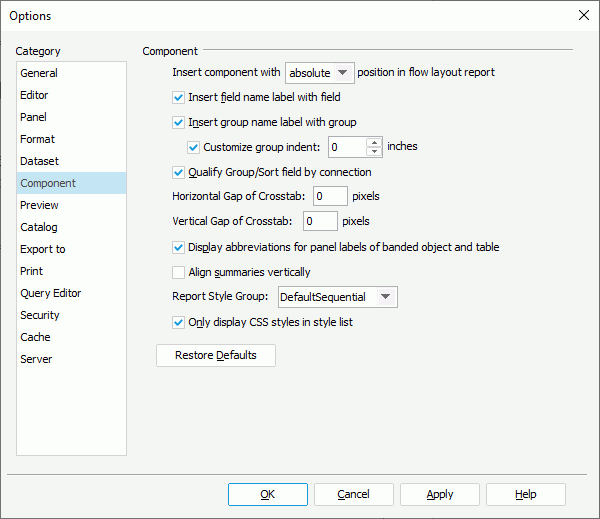Increase group indent with up arrow
The width and height of the screenshot is (600, 519).
[374, 142]
